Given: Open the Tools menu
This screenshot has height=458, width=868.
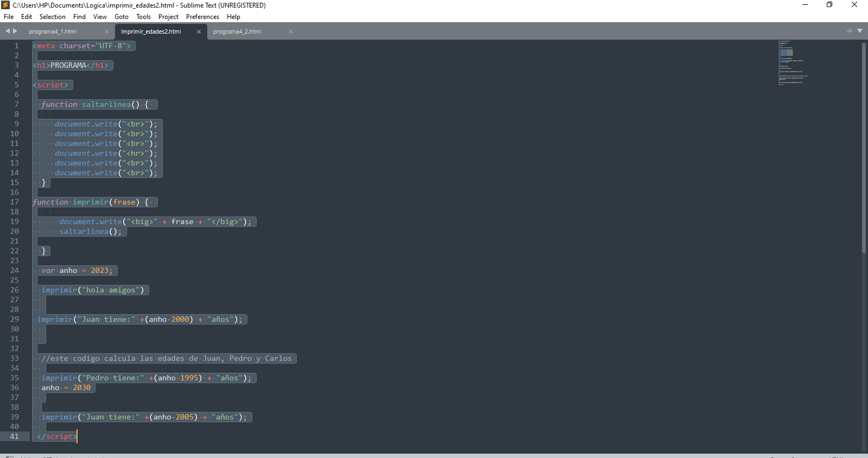Looking at the screenshot, I should [x=144, y=17].
